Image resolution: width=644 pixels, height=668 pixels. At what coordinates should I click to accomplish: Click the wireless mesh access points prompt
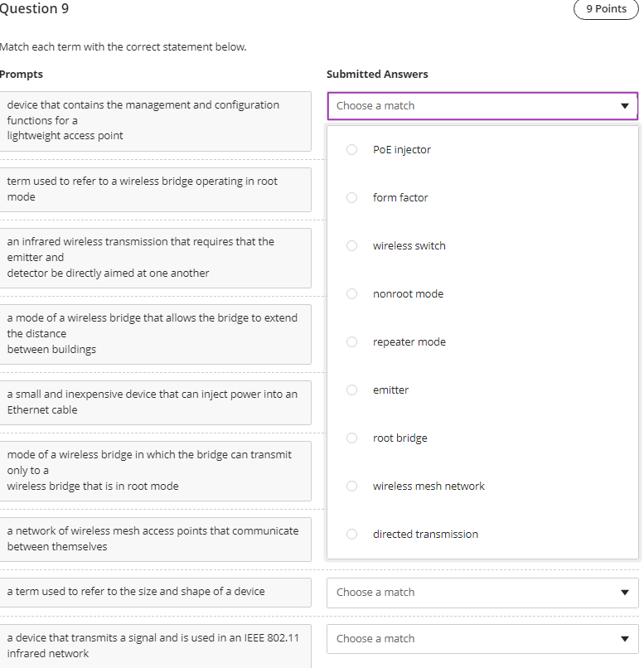pyautogui.click(x=156, y=539)
